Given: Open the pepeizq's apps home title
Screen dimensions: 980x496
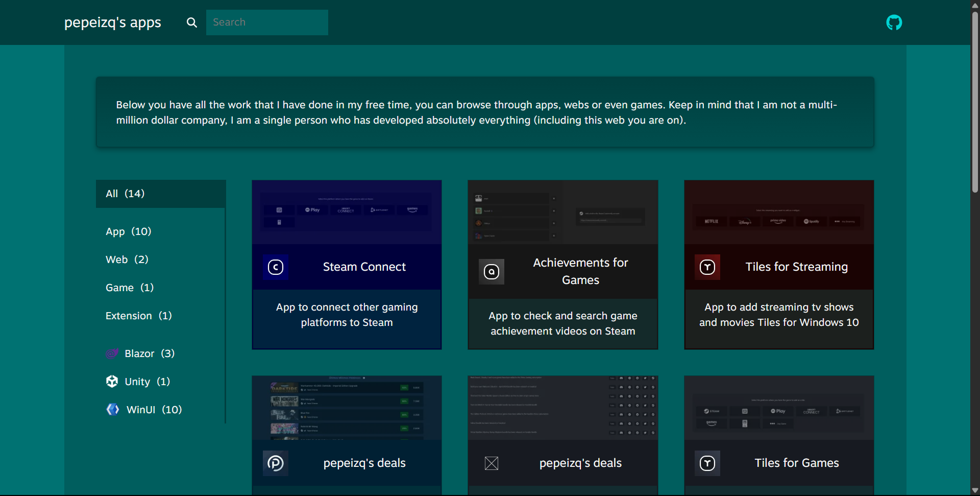Looking at the screenshot, I should 113,22.
